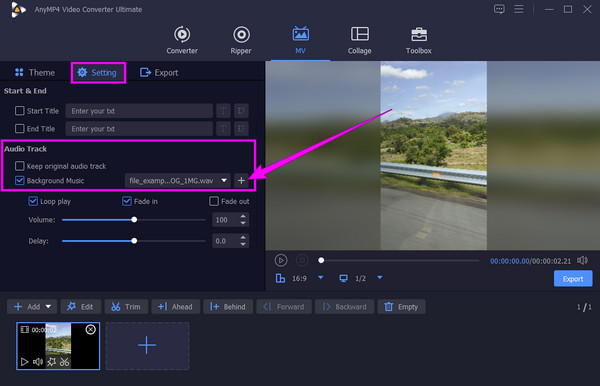Click the Edit button
This screenshot has height=386, width=600.
(81, 307)
